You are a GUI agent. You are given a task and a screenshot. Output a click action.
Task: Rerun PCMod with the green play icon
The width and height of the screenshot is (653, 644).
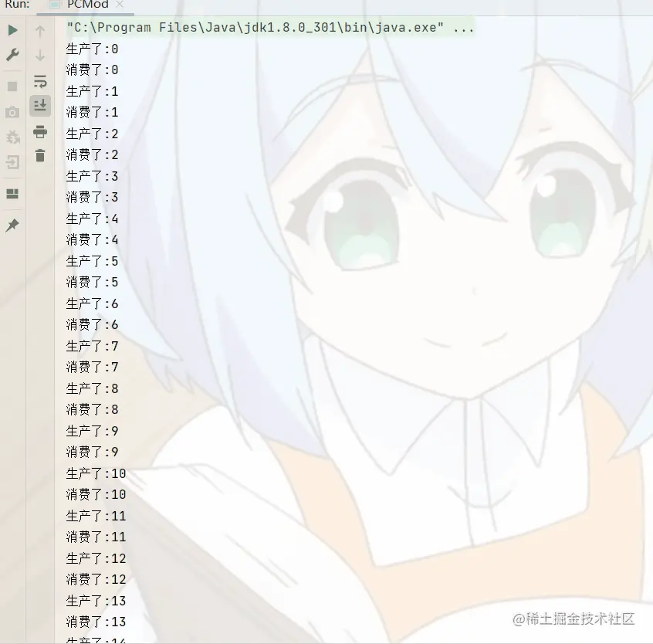click(13, 30)
